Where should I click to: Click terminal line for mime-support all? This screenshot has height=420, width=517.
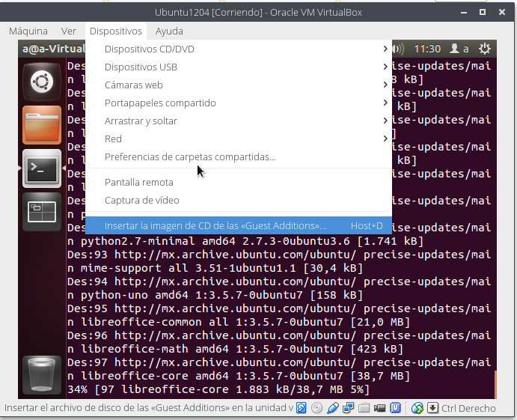tap(215, 268)
